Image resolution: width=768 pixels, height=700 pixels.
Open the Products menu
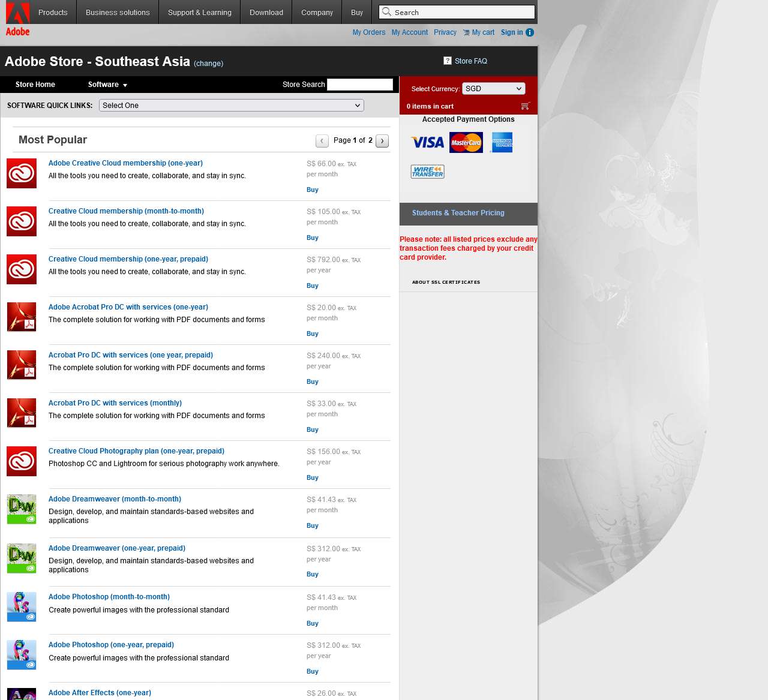click(53, 12)
